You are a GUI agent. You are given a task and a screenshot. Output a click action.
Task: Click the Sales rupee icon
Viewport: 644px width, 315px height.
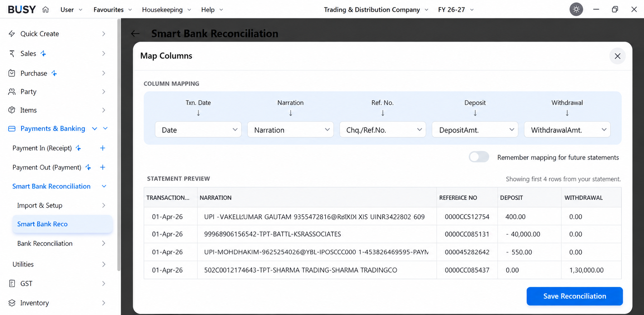coord(12,54)
